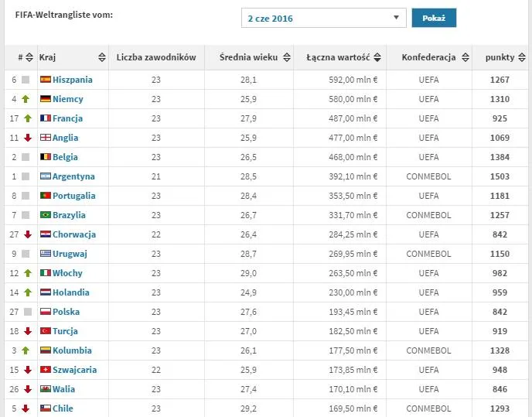532x417 pixels.
Task: Sort by punkty column arrows
Action: 522,57
